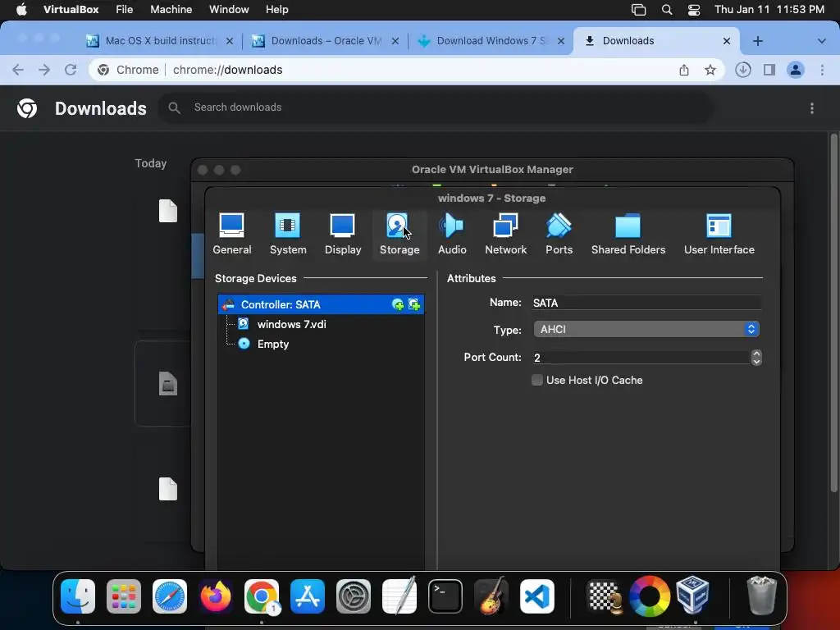Open Visual Studio Code from Dock

click(536, 596)
